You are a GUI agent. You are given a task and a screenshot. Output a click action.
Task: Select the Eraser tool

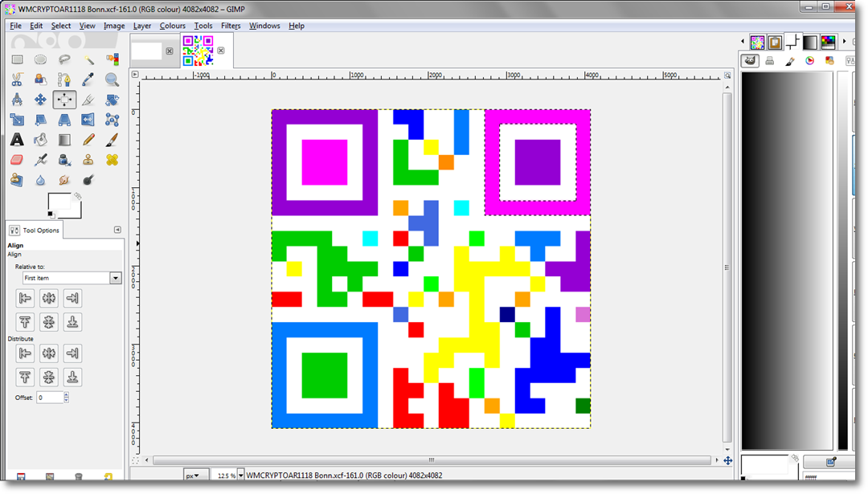pyautogui.click(x=17, y=160)
